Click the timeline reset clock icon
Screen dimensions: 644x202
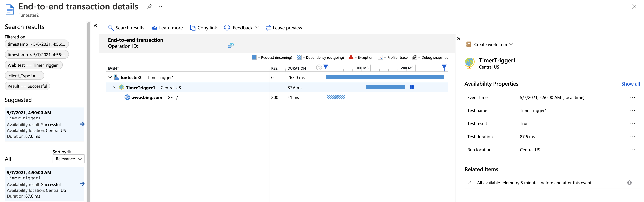(x=319, y=67)
